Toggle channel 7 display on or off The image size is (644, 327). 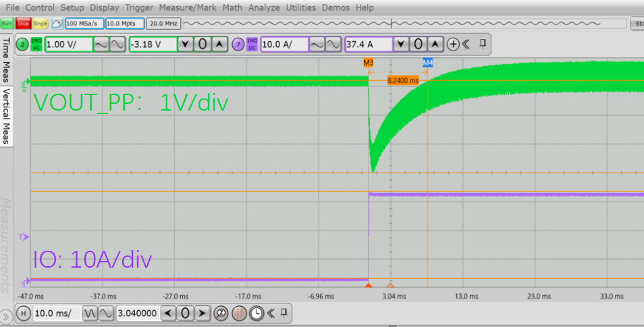click(238, 44)
